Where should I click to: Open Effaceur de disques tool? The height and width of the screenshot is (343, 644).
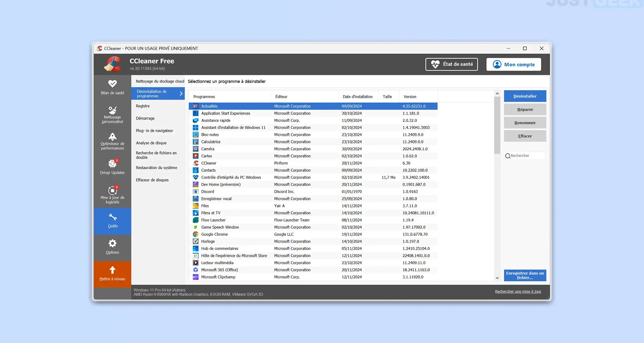tap(158, 180)
